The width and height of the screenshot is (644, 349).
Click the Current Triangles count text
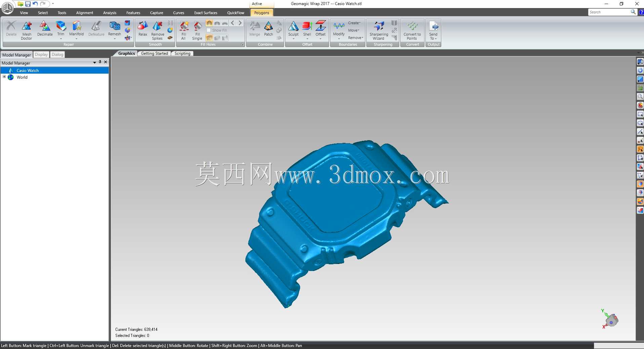coord(136,329)
